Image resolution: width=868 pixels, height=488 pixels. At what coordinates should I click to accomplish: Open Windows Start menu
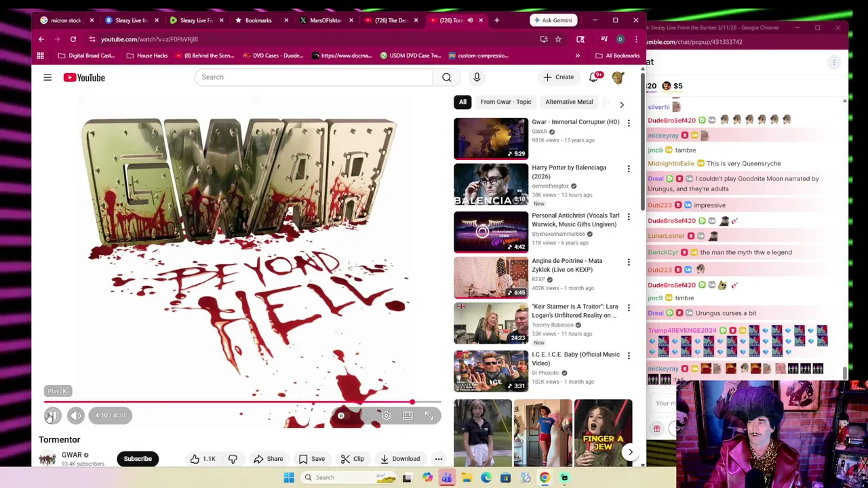pos(289,478)
